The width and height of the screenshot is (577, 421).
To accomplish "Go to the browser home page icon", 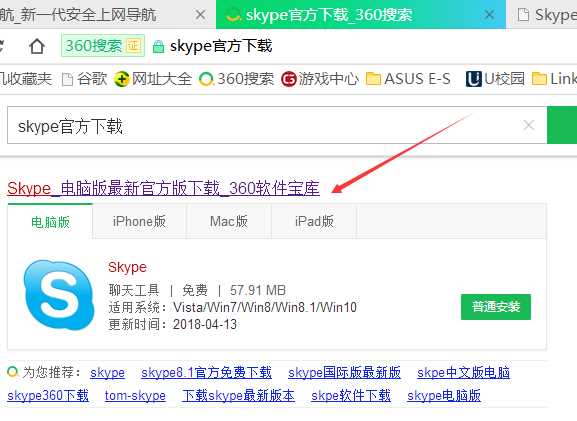I will (x=37, y=46).
